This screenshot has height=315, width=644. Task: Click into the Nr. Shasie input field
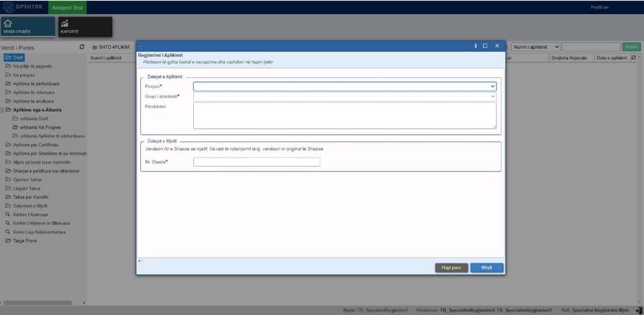(256, 162)
